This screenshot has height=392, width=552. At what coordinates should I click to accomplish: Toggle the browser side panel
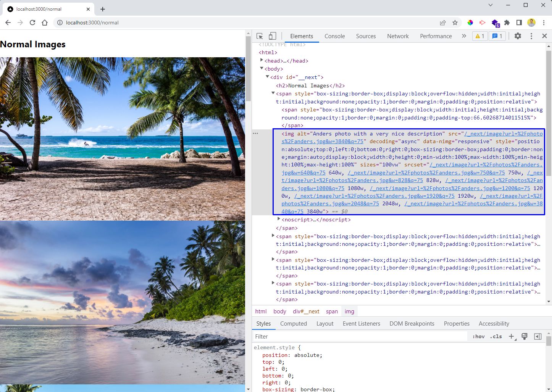click(519, 23)
